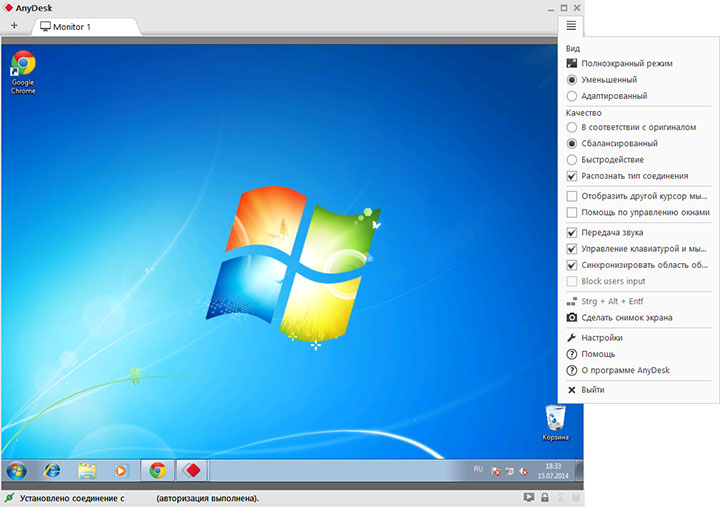Open Windows Media Player in taskbar
This screenshot has height=507, width=720.
click(121, 470)
